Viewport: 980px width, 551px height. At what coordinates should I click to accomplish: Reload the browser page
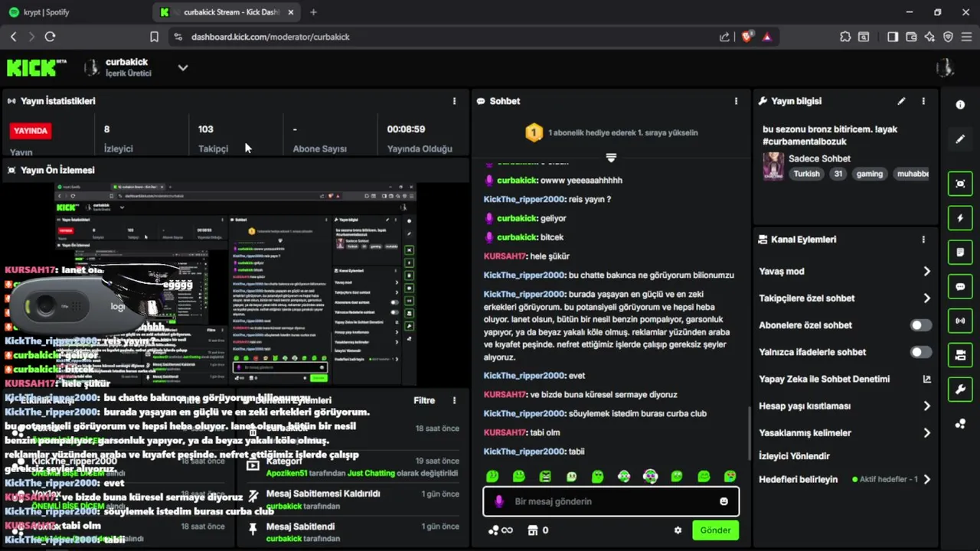pos(50,36)
